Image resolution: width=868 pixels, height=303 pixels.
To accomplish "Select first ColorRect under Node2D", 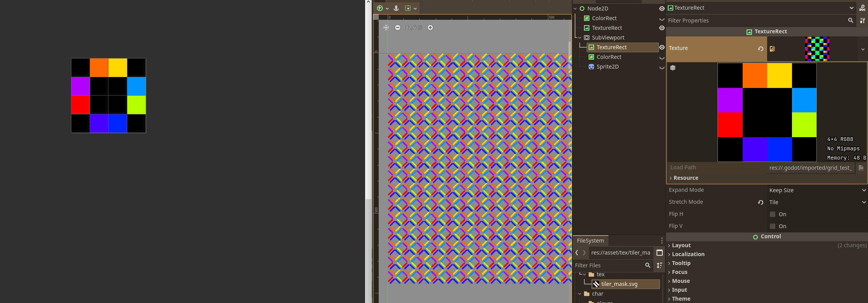I will (604, 18).
